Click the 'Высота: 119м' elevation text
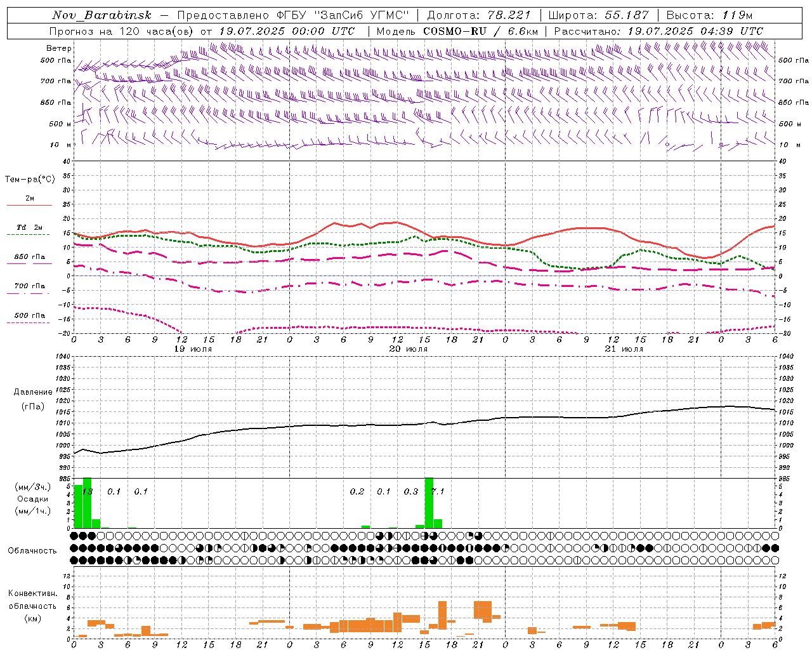812x650 pixels. 710,15
